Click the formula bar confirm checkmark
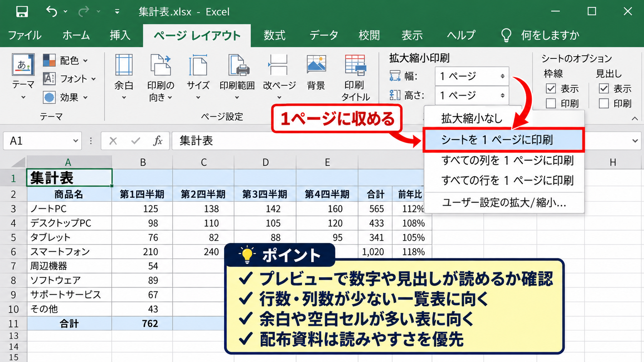Image resolution: width=644 pixels, height=362 pixels. 135,141
